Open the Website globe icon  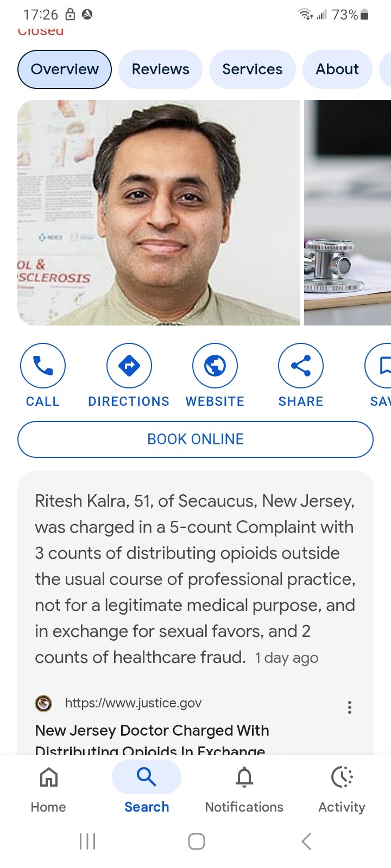pyautogui.click(x=215, y=366)
